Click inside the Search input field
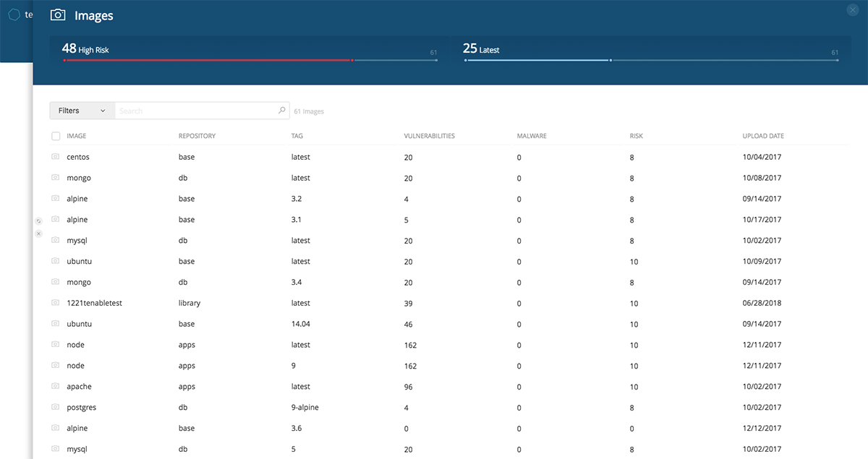 coord(195,110)
